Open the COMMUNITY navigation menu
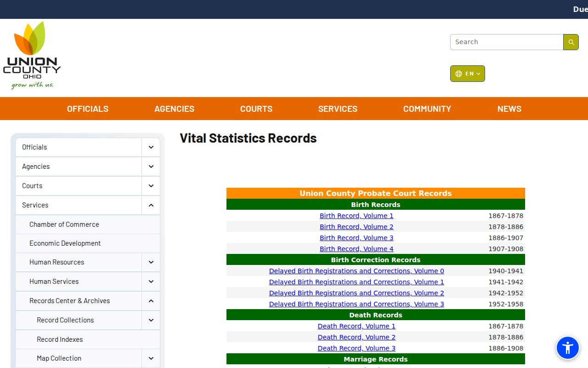Image resolution: width=588 pixels, height=368 pixels. coord(427,109)
